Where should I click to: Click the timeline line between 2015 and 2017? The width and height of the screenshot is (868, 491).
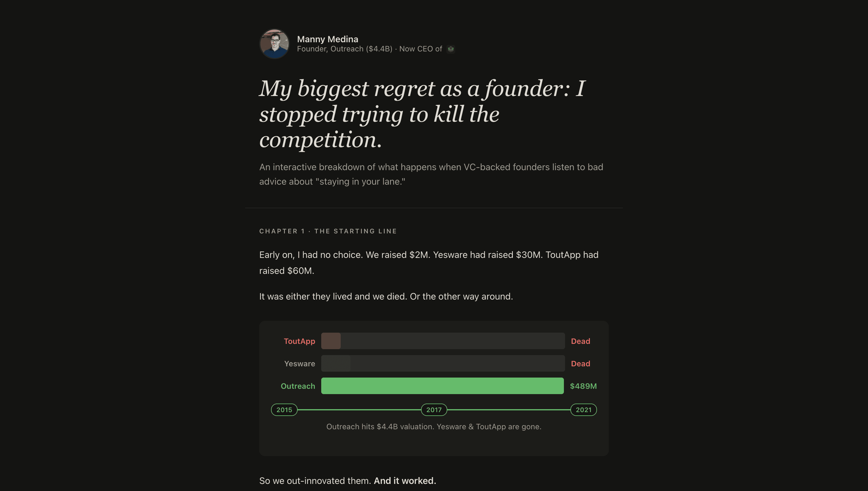359,410
